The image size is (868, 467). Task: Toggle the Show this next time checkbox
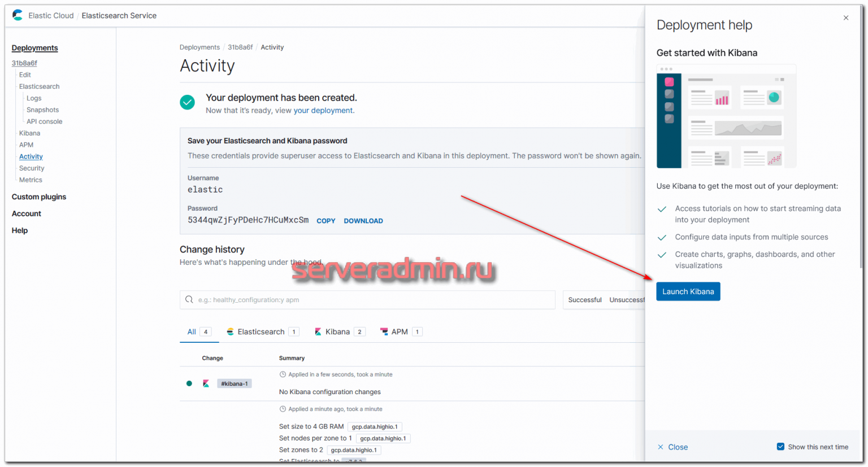click(780, 447)
